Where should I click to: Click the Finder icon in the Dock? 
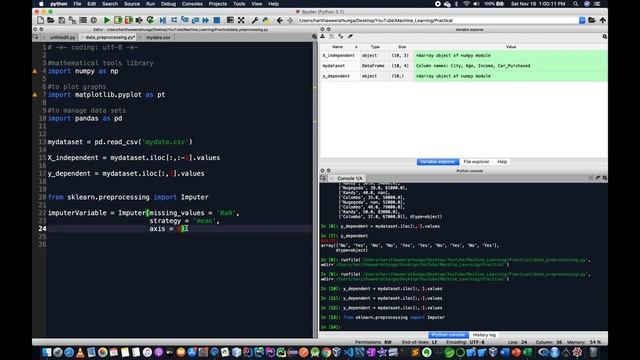(x=47, y=352)
